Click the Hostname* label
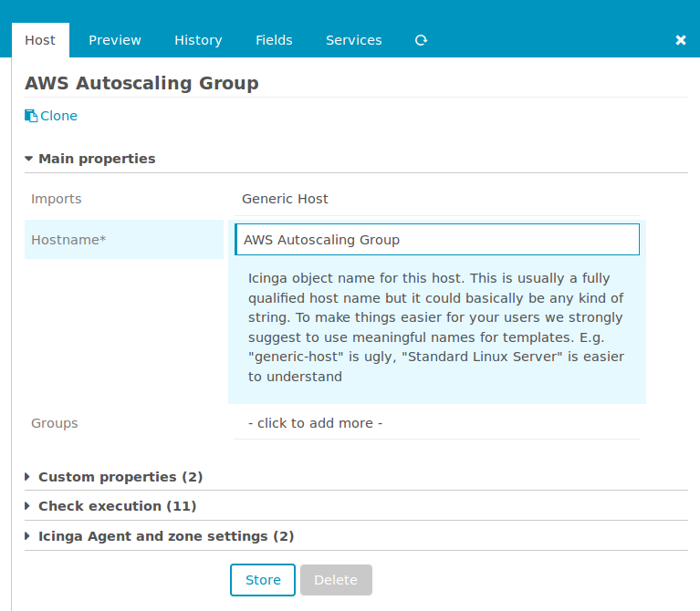 coord(68,240)
